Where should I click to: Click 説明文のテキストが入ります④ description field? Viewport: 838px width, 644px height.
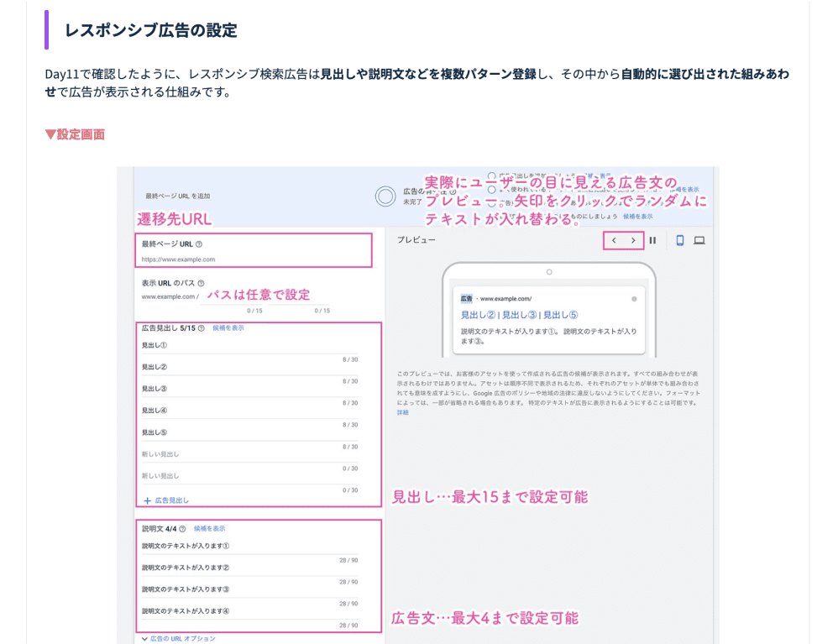(249, 611)
